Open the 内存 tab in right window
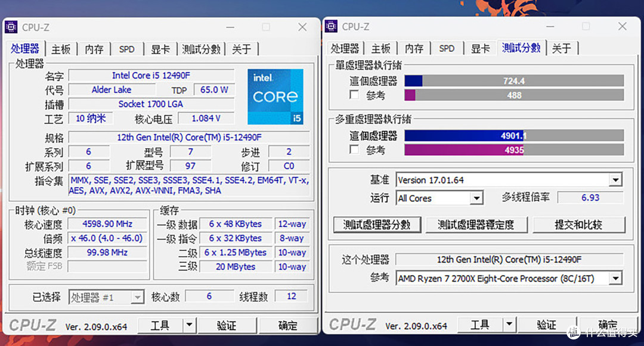644x346 pixels. 414,48
